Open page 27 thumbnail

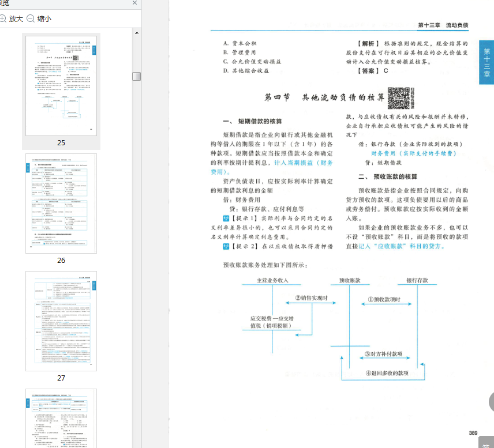61,321
